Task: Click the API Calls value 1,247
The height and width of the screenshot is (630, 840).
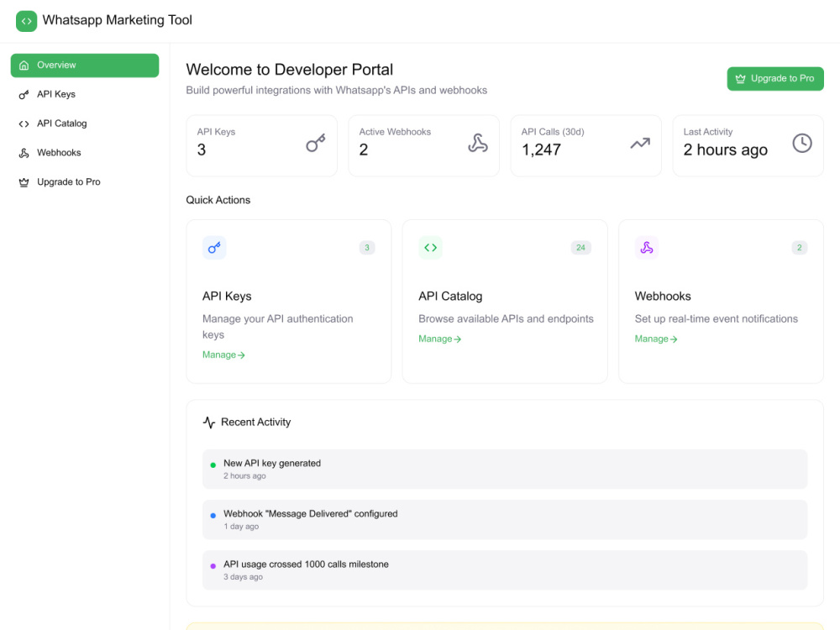Action: pyautogui.click(x=541, y=150)
